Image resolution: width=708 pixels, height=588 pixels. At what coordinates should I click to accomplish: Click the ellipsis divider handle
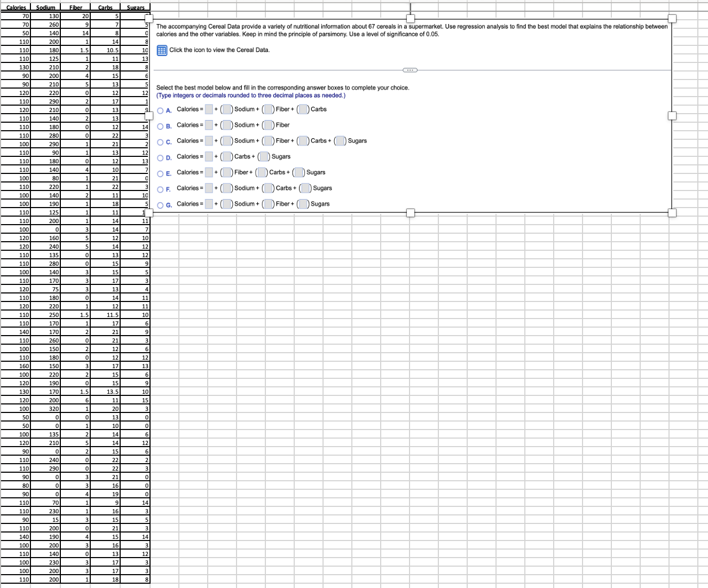410,70
